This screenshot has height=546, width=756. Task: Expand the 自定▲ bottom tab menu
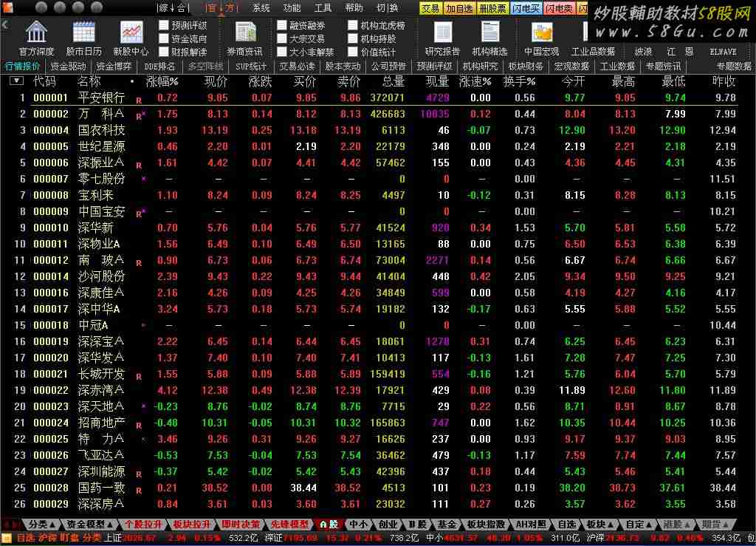[x=639, y=525]
